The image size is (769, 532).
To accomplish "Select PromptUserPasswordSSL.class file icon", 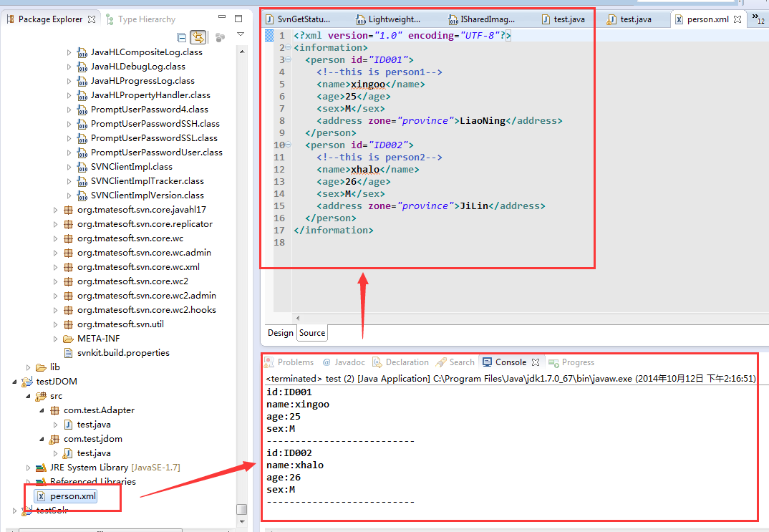I will [82, 138].
